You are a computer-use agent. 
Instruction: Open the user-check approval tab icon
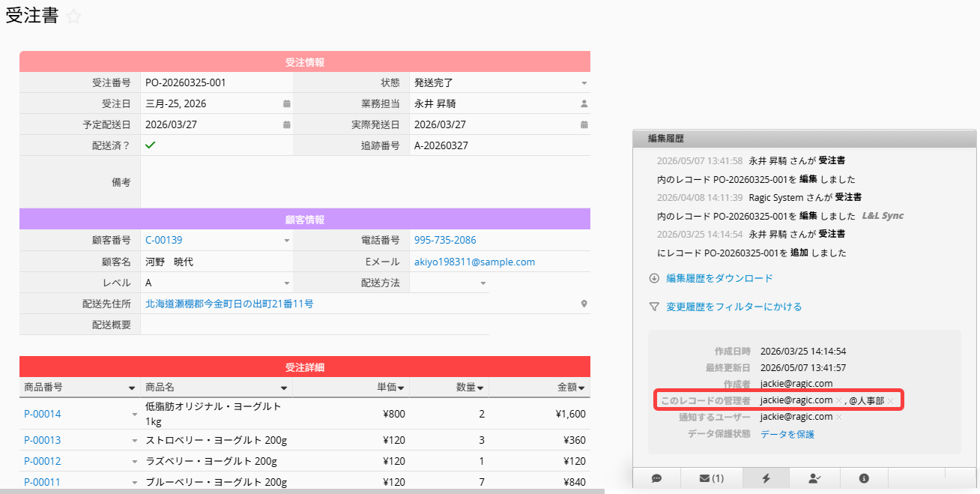click(x=815, y=478)
